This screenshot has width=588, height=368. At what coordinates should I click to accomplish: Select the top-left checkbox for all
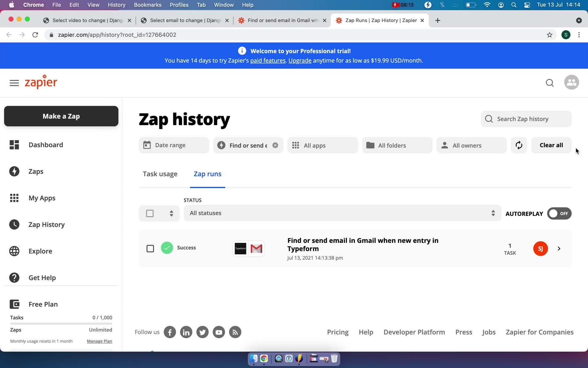150,213
